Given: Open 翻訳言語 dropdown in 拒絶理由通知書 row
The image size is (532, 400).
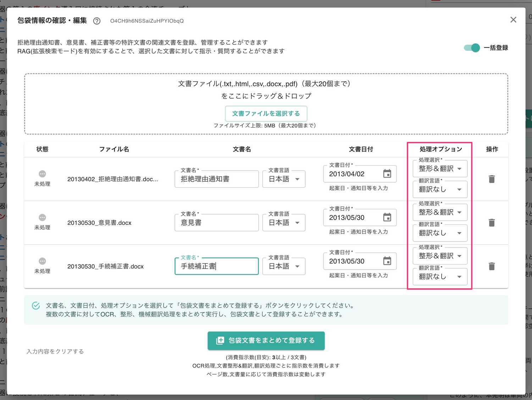Looking at the screenshot, I should click(x=440, y=189).
